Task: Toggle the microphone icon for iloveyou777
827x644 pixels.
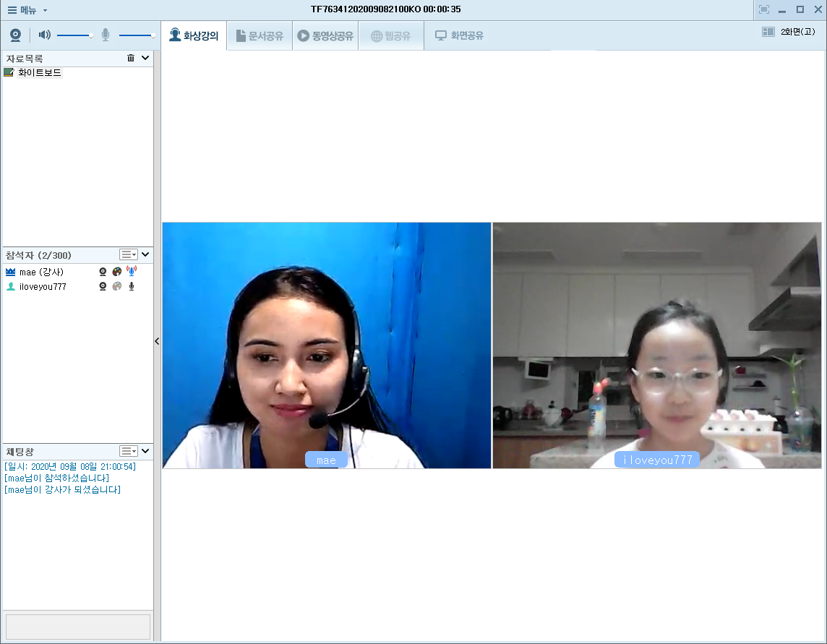Action: (x=132, y=287)
